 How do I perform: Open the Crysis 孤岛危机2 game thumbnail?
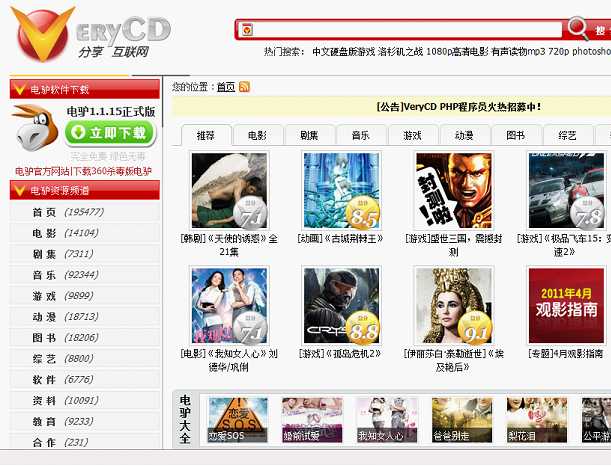point(341,306)
